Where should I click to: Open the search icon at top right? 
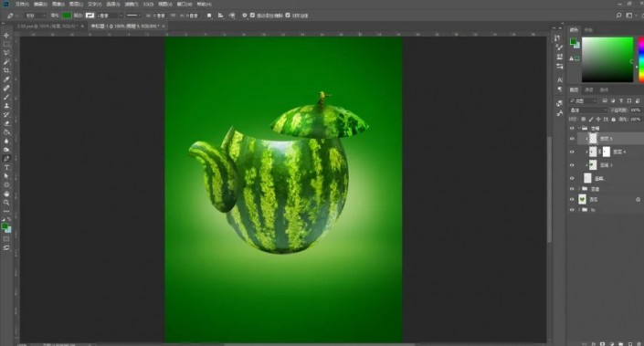click(x=619, y=16)
